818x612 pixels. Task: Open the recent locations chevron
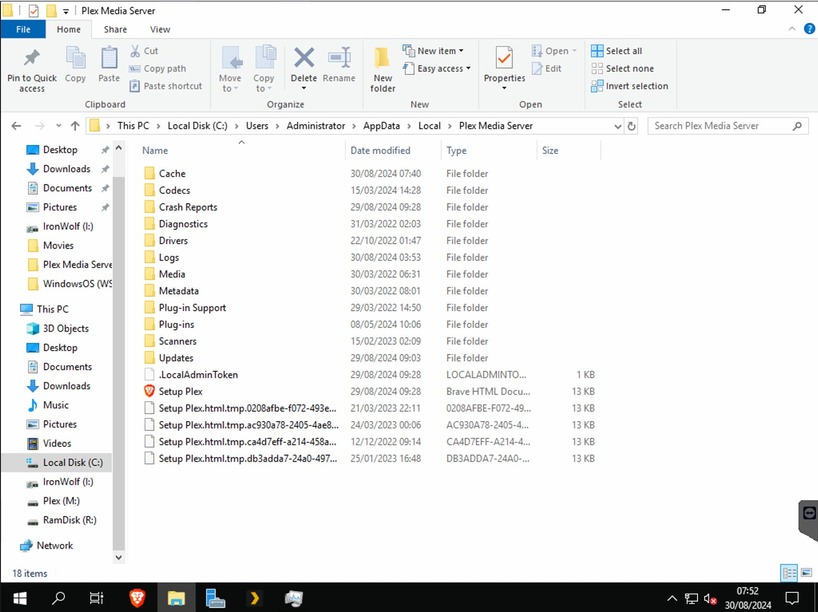[x=58, y=126]
